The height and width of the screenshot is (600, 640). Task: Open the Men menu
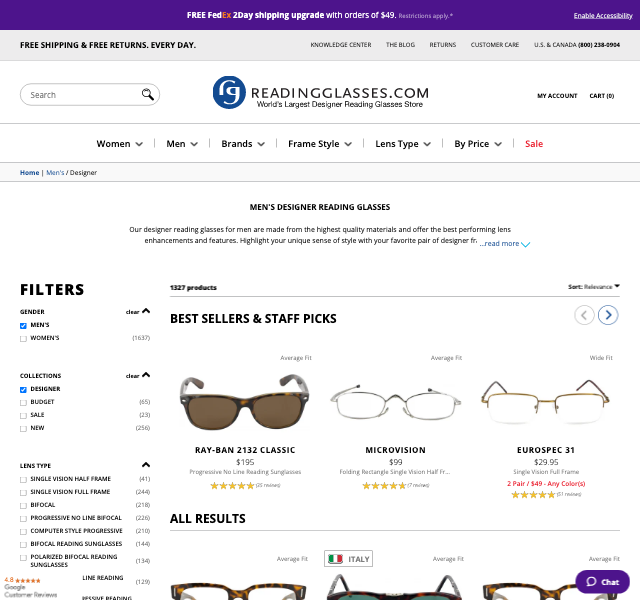182,144
